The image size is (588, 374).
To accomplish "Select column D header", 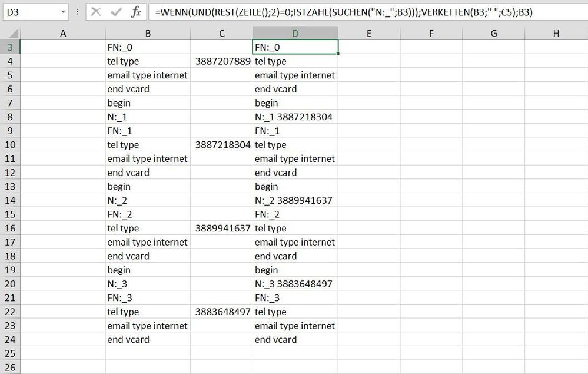I will coord(295,33).
